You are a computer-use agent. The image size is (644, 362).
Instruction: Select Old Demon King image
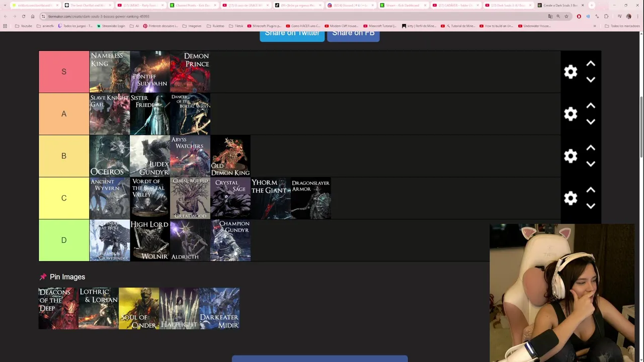(230, 156)
